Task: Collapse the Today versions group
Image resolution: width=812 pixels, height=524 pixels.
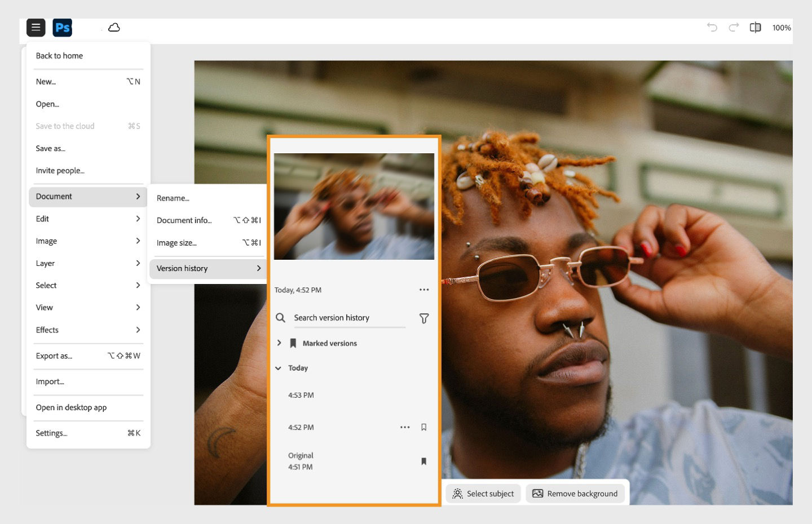Action: point(278,368)
